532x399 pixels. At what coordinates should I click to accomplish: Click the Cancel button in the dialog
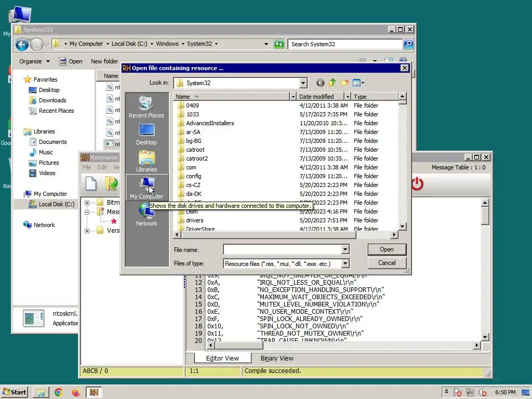tap(387, 263)
